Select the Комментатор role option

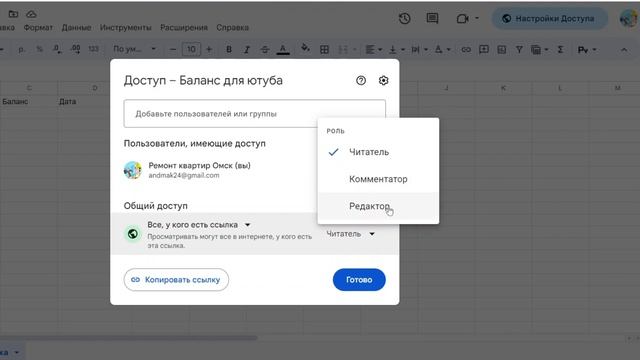[378, 179]
